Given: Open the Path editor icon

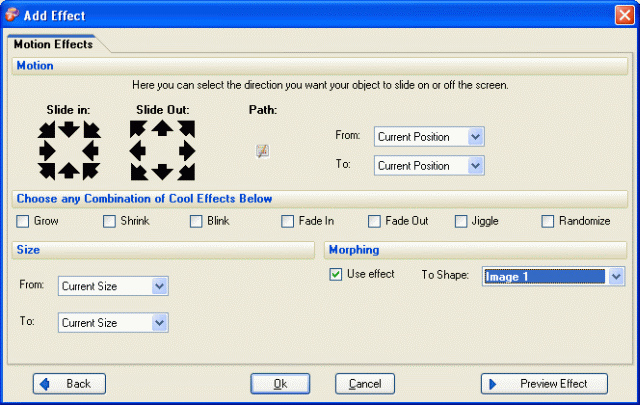Looking at the screenshot, I should click(262, 151).
